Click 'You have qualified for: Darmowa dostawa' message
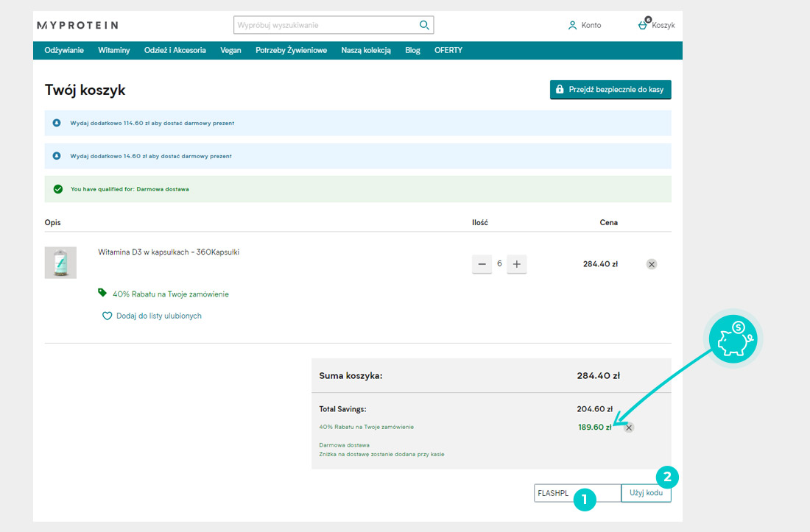This screenshot has height=532, width=810. (x=130, y=189)
